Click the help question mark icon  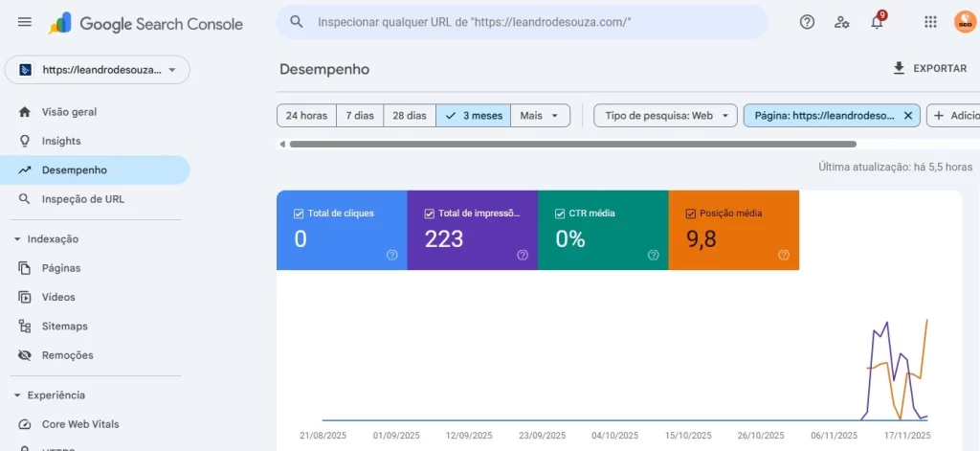point(807,22)
